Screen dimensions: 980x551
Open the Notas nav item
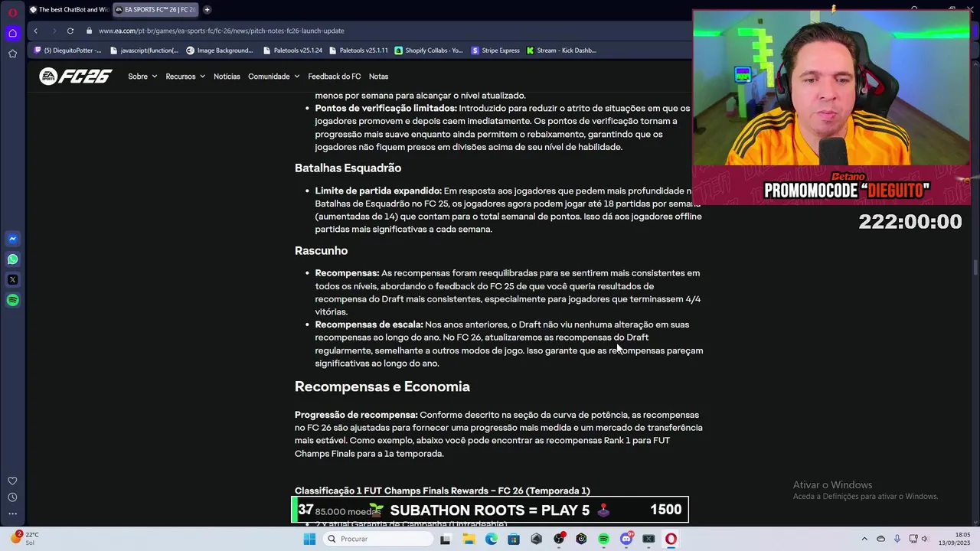pos(378,77)
